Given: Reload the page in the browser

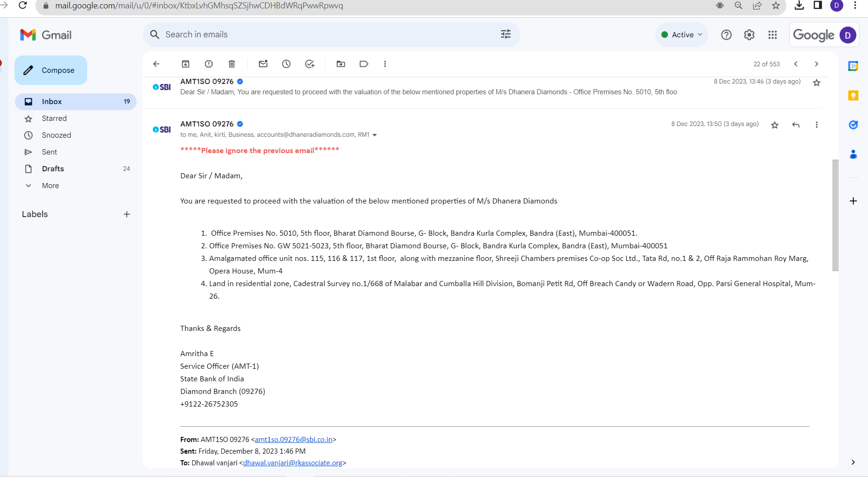Looking at the screenshot, I should [x=23, y=6].
